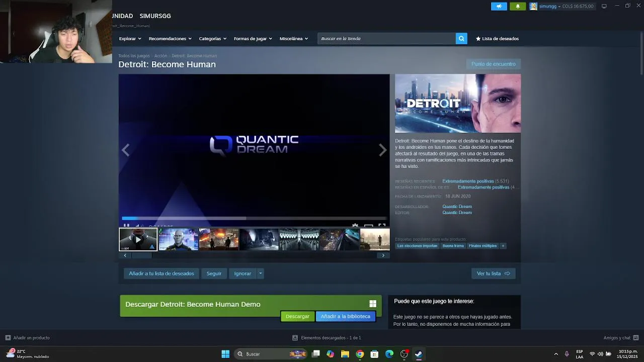
Task: Open Task View on the taskbar
Action: [x=315, y=354]
